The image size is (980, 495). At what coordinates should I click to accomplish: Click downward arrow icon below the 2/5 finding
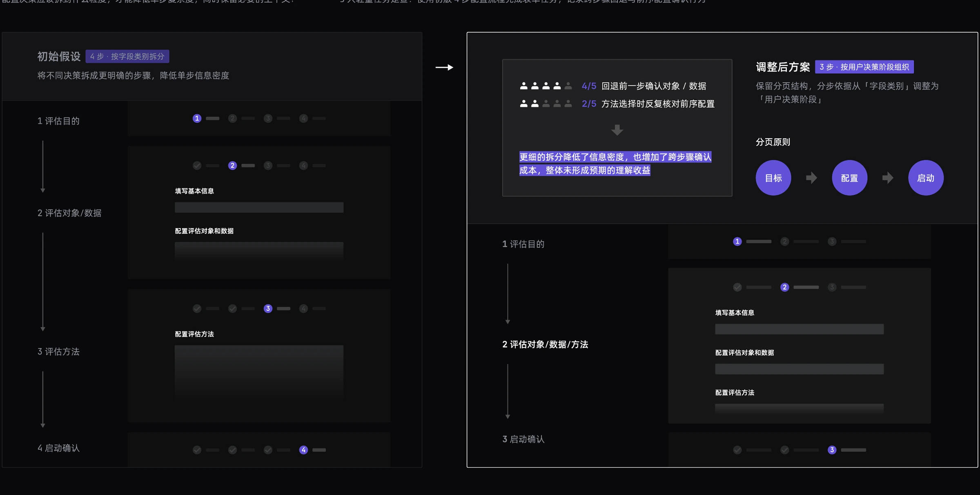click(x=617, y=130)
